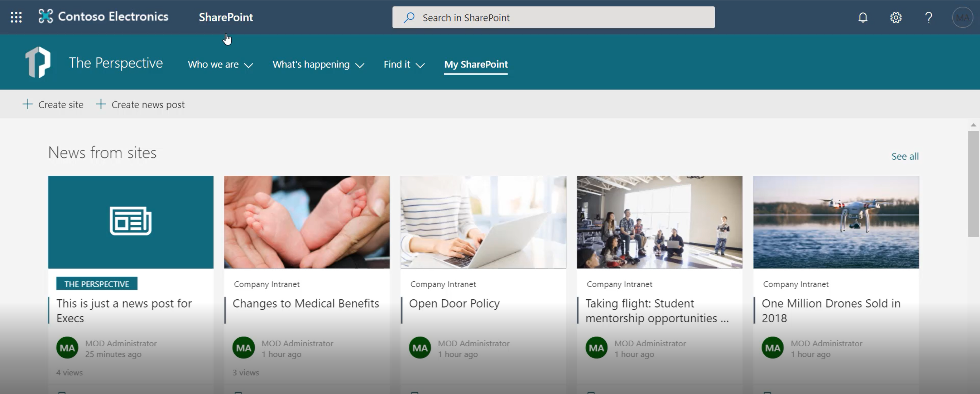Click MA avatar on Taking flight card
980x394 pixels.
click(596, 347)
